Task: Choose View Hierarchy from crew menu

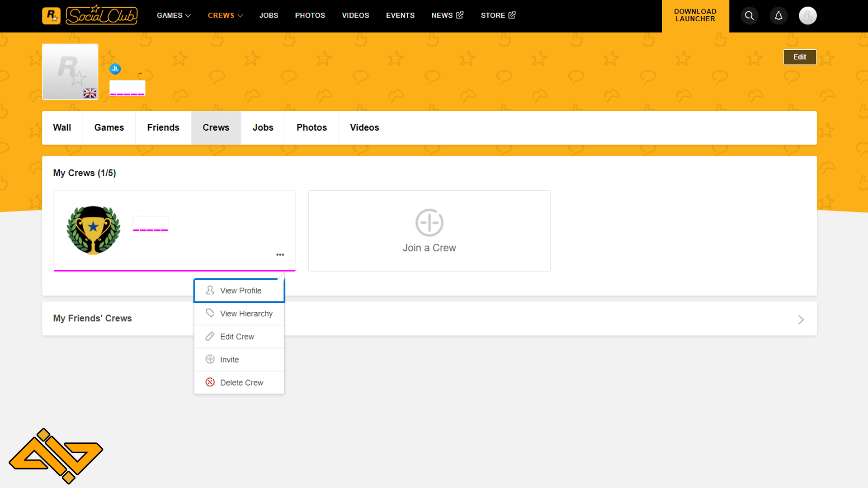Action: pyautogui.click(x=239, y=314)
